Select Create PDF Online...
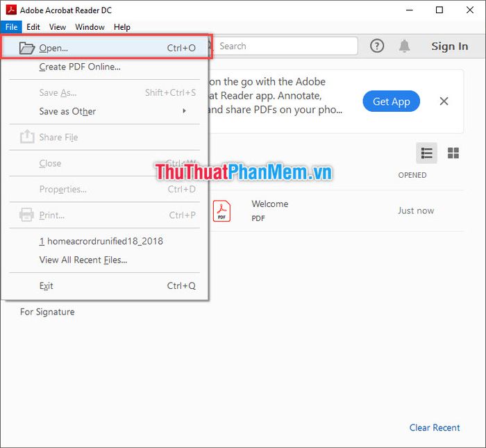This screenshot has height=448, width=486. pyautogui.click(x=105, y=67)
